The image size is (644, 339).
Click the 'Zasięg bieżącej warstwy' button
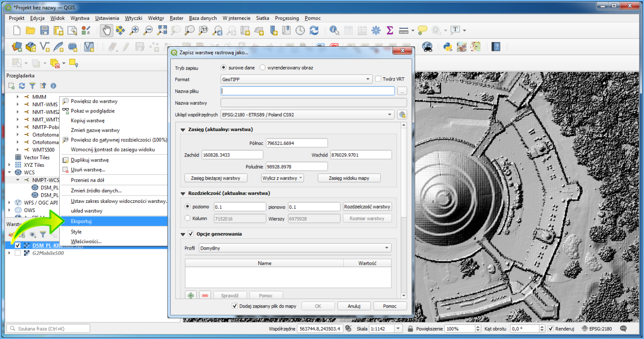coord(216,178)
